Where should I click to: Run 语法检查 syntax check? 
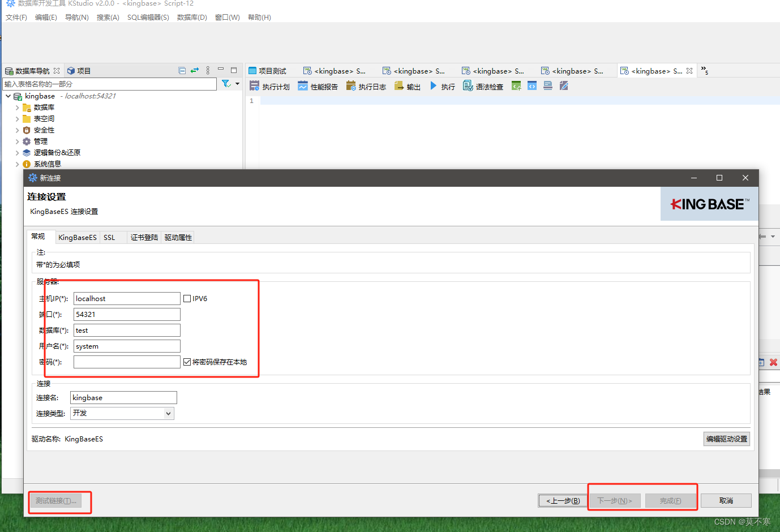click(483, 87)
